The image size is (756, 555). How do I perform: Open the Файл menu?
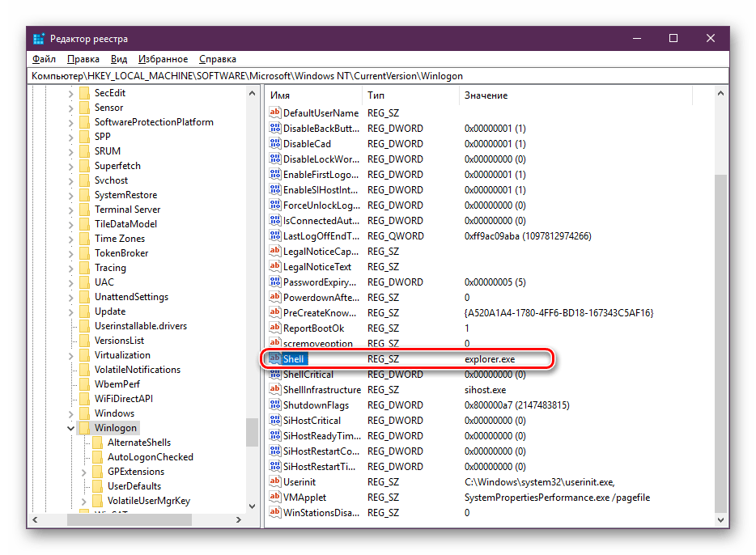[x=44, y=59]
